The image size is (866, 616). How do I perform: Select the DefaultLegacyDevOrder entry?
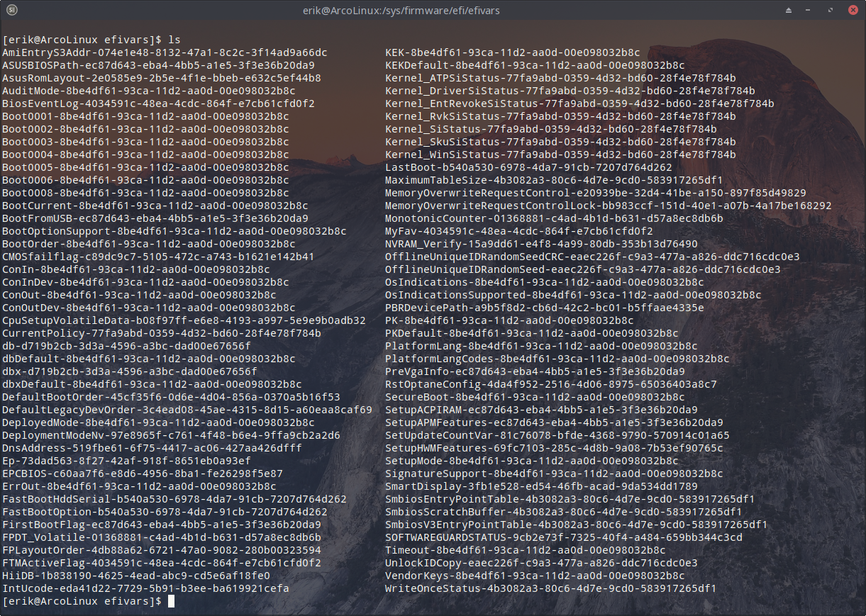click(187, 410)
